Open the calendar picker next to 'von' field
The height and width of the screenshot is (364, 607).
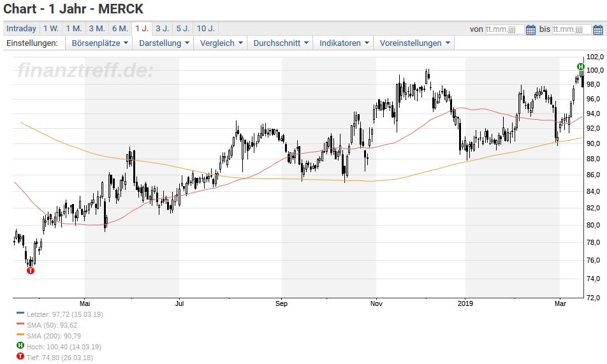click(x=530, y=29)
